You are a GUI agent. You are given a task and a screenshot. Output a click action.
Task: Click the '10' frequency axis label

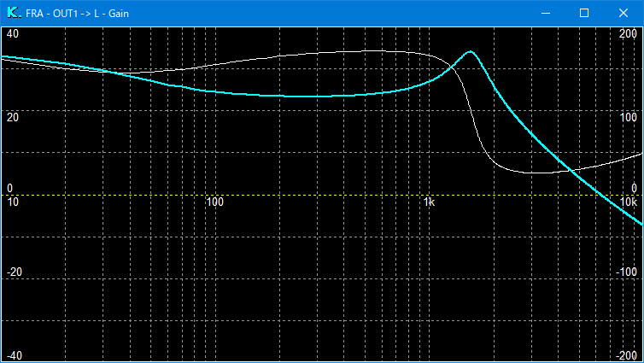pyautogui.click(x=13, y=202)
